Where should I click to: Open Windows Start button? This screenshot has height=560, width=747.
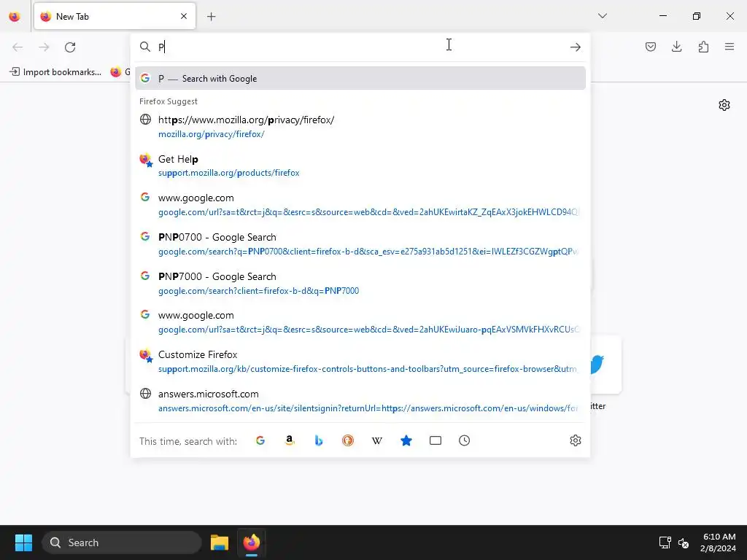click(x=23, y=542)
